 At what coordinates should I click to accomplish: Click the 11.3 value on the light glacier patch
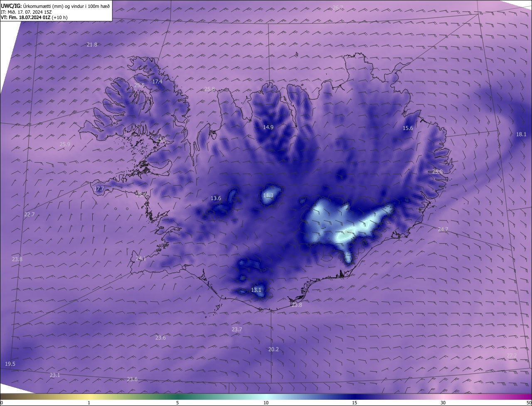(268, 196)
